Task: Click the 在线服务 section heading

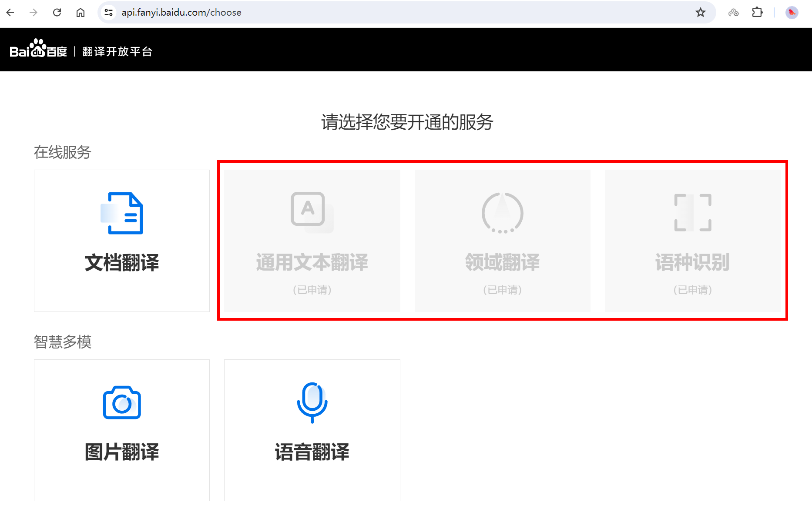Action: click(63, 152)
